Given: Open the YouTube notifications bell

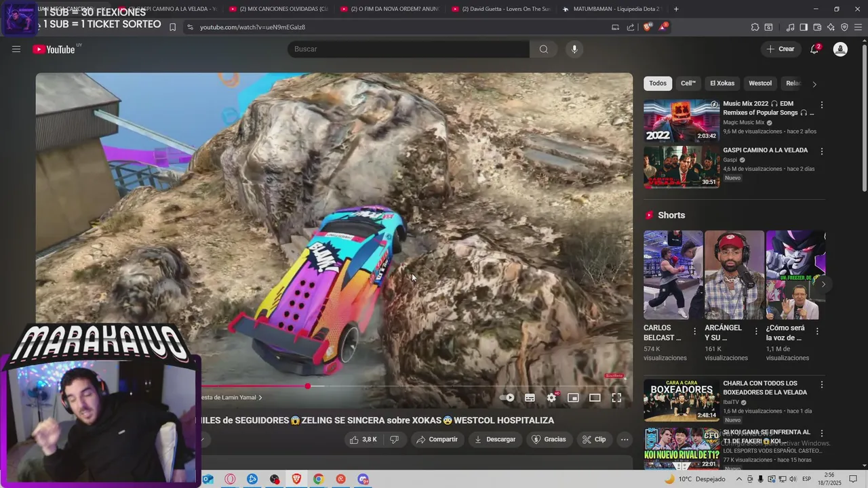Looking at the screenshot, I should 814,49.
